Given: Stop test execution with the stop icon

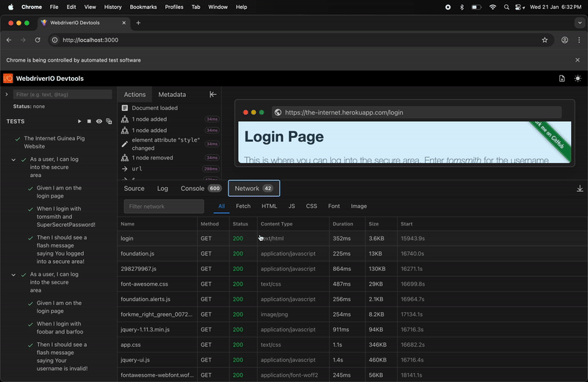Looking at the screenshot, I should click(90, 121).
